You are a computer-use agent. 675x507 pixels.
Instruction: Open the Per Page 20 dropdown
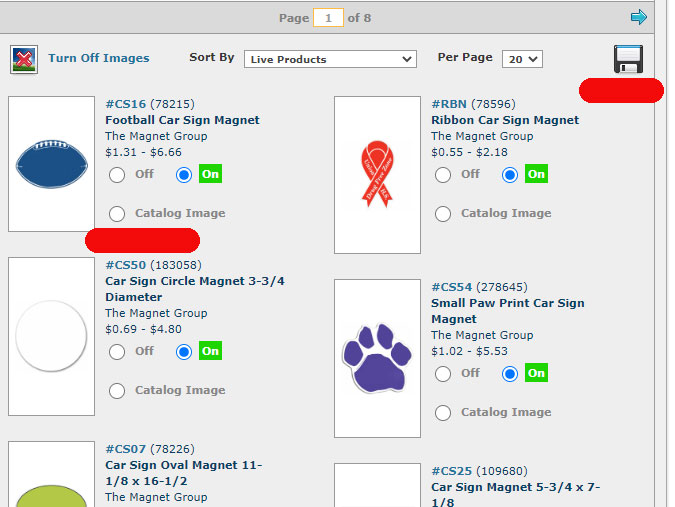tap(522, 59)
